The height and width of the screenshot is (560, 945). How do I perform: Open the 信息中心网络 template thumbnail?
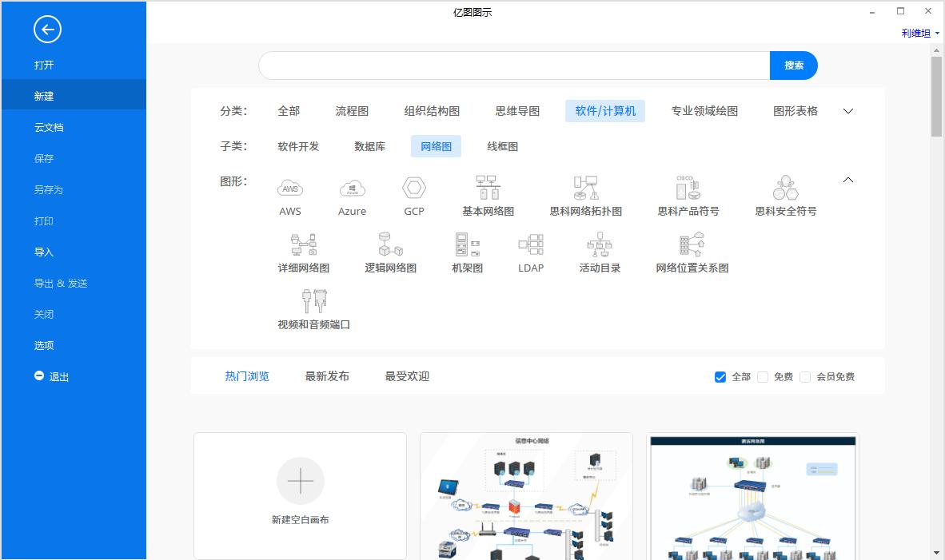(x=526, y=495)
